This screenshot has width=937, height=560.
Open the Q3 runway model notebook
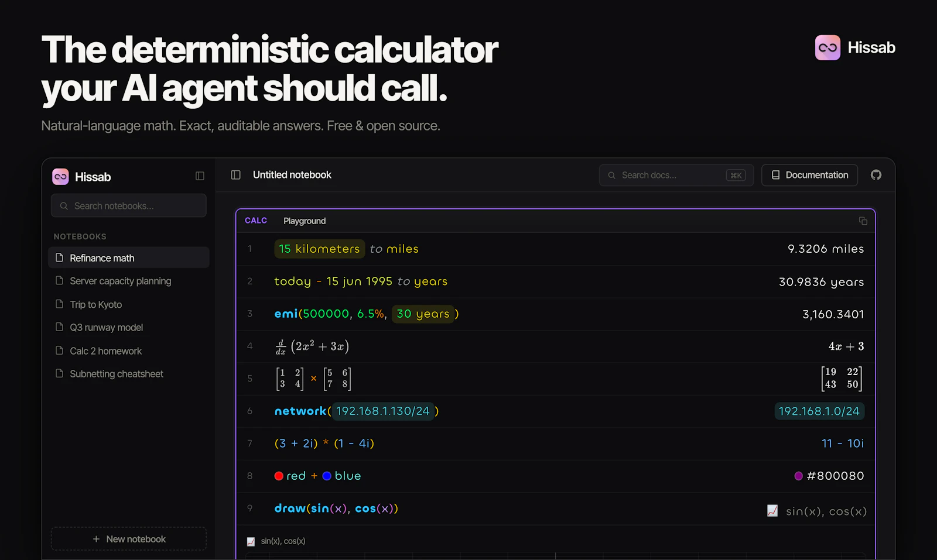pyautogui.click(x=129, y=327)
